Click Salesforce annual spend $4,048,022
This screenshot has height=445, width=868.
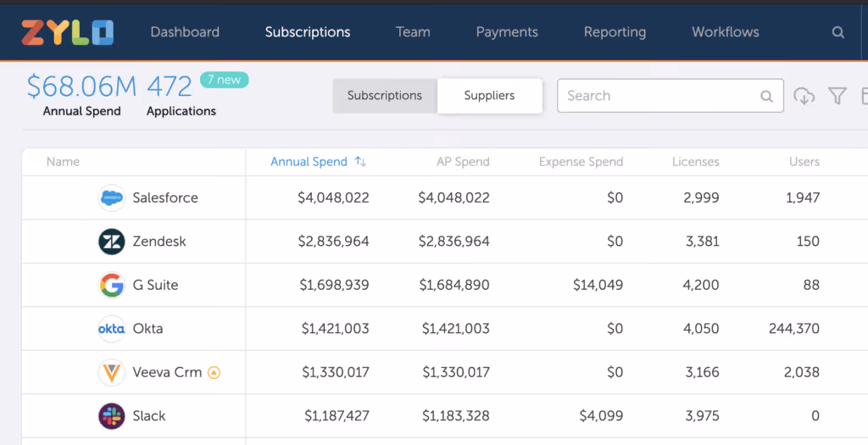point(333,197)
